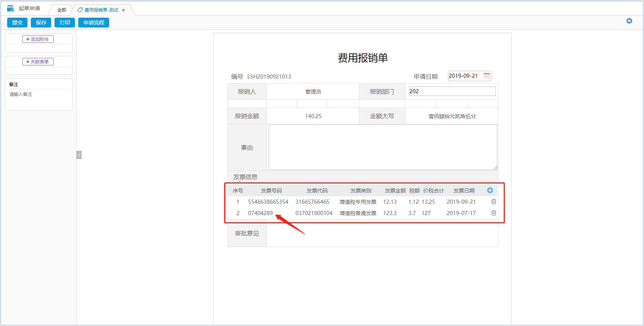644x326 pixels.
Task: Click the 保存 button
Action: (x=41, y=23)
